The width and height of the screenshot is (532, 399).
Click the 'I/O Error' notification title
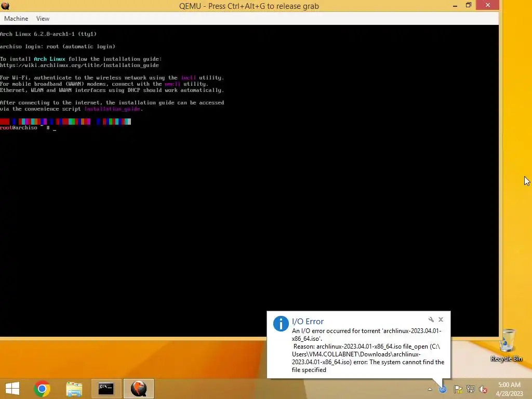click(308, 321)
